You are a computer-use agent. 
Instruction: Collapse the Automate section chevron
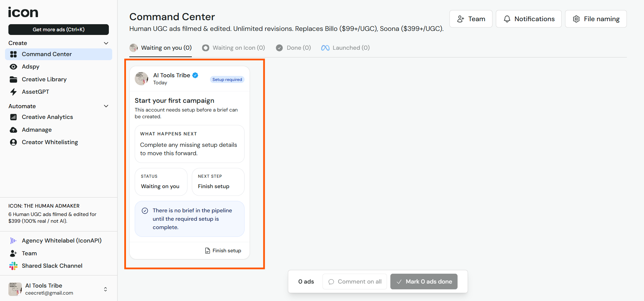pyautogui.click(x=106, y=106)
